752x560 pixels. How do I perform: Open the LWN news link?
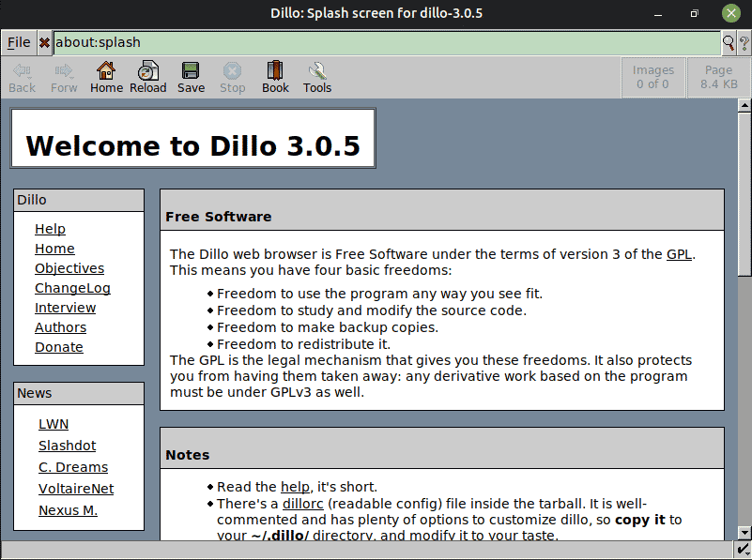tap(54, 424)
